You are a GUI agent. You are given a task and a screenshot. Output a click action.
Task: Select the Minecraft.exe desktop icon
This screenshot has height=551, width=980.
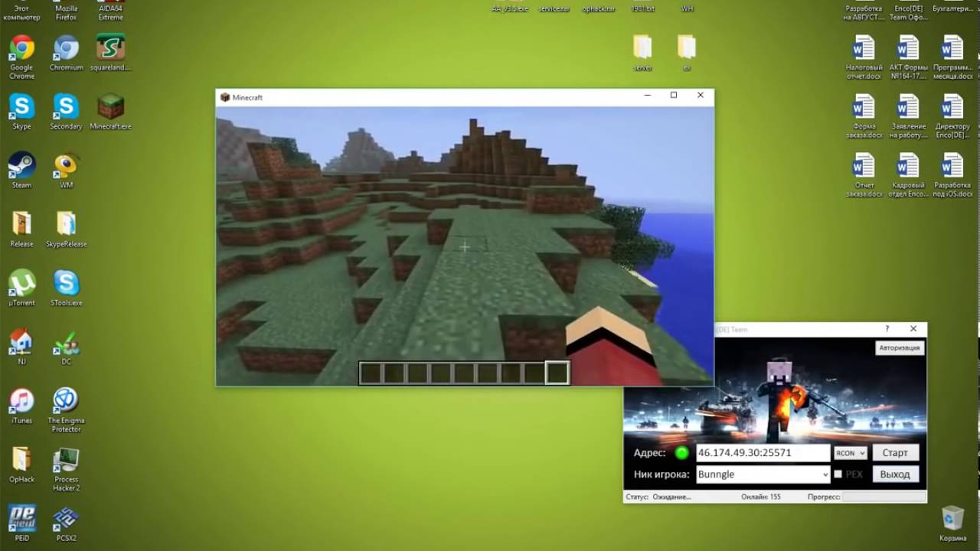tap(110, 112)
